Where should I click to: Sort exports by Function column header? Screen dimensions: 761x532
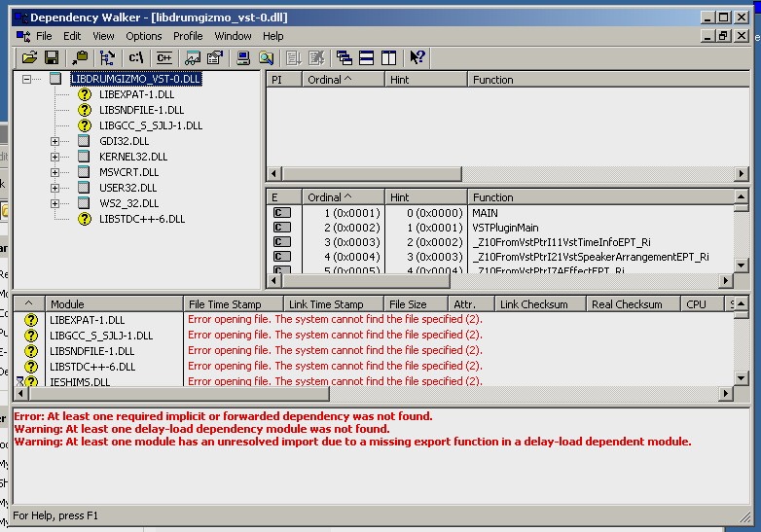tap(600, 197)
